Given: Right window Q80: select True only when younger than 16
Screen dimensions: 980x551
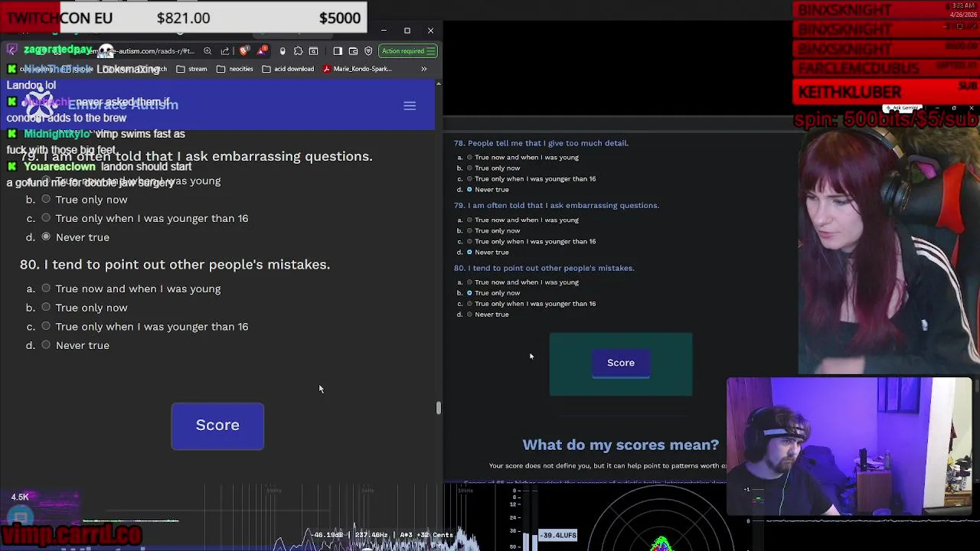Looking at the screenshot, I should coord(469,304).
